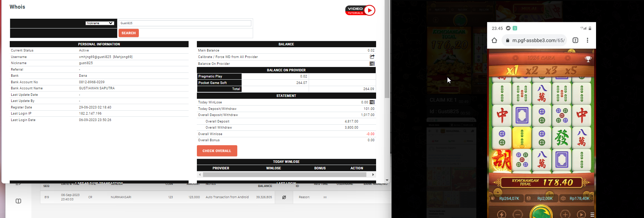This screenshot has width=644, height=218.
Task: Click the Overall Deposit value 4,817.00
Action: tap(352, 121)
